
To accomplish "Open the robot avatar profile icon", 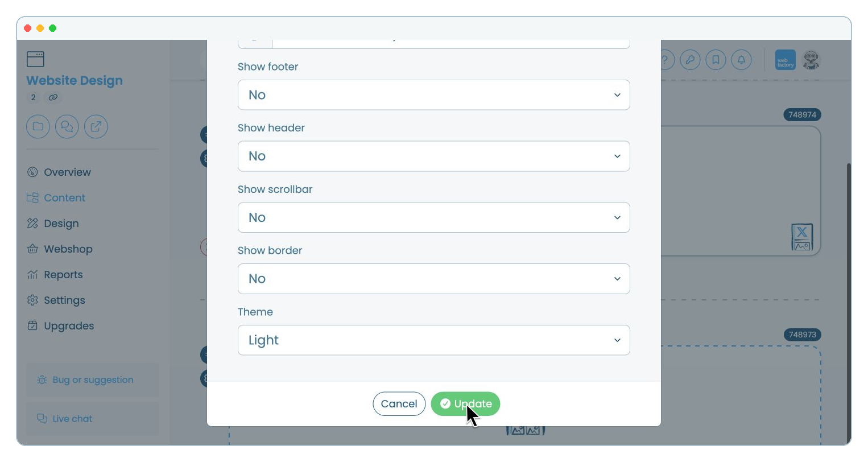I will coord(811,60).
